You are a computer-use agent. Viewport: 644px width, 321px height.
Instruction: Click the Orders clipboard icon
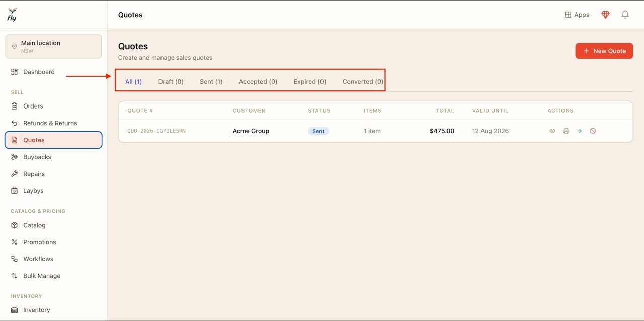[x=14, y=106]
